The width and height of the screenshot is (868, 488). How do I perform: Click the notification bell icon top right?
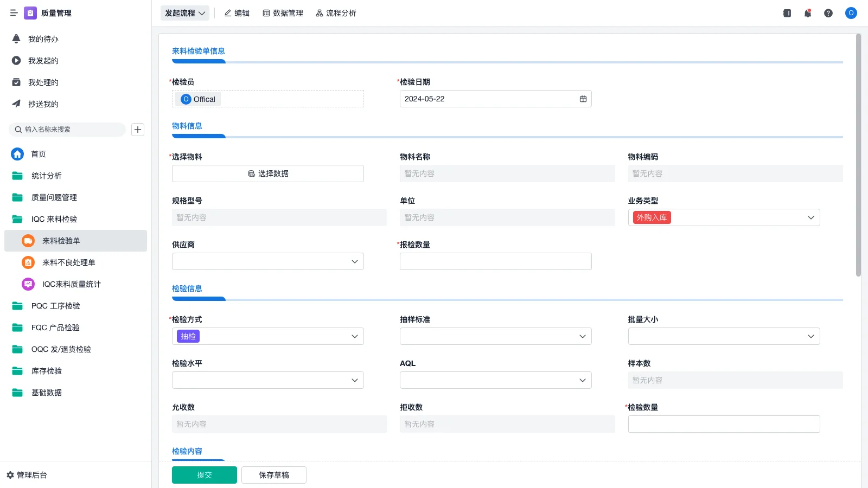click(807, 13)
